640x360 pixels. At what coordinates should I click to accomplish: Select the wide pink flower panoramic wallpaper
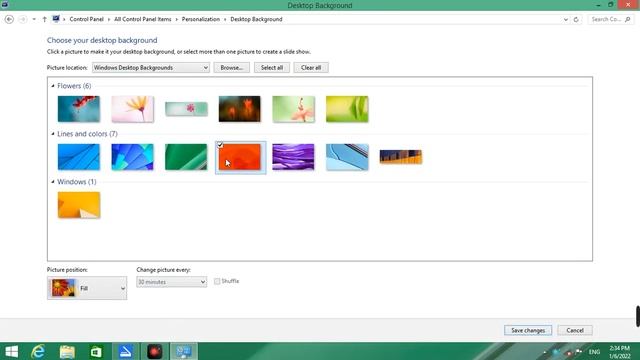point(186,109)
